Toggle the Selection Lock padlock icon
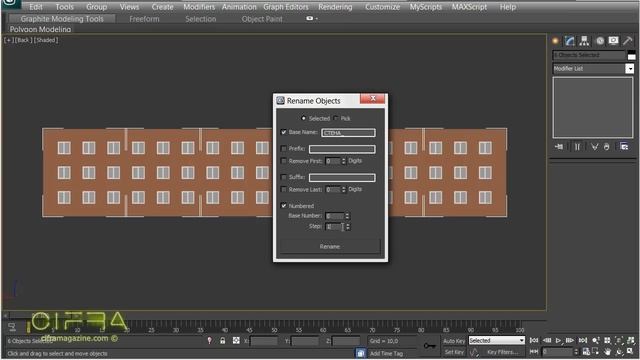 pyautogui.click(x=223, y=340)
